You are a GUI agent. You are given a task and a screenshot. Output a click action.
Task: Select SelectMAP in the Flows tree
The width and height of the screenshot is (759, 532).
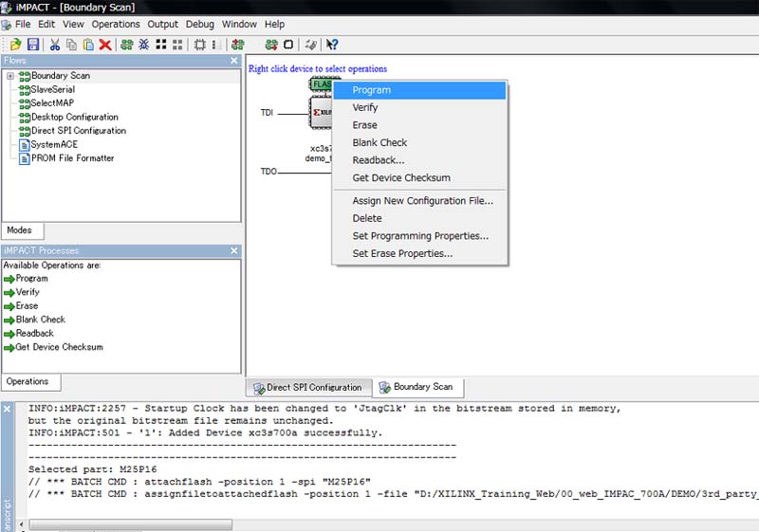click(52, 103)
